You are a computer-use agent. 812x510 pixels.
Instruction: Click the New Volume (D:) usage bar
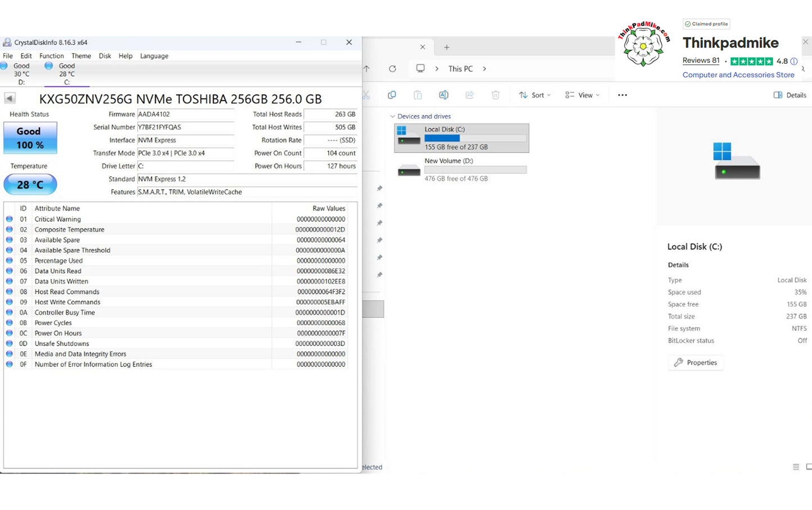click(x=475, y=170)
